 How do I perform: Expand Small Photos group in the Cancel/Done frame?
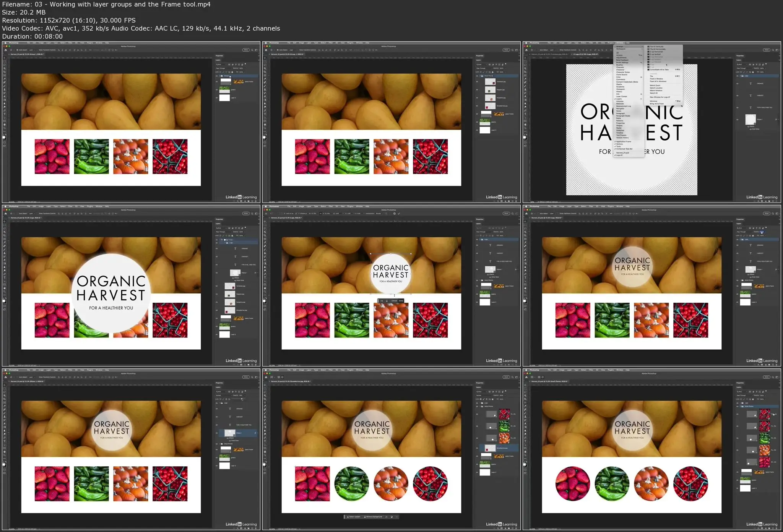point(480,280)
